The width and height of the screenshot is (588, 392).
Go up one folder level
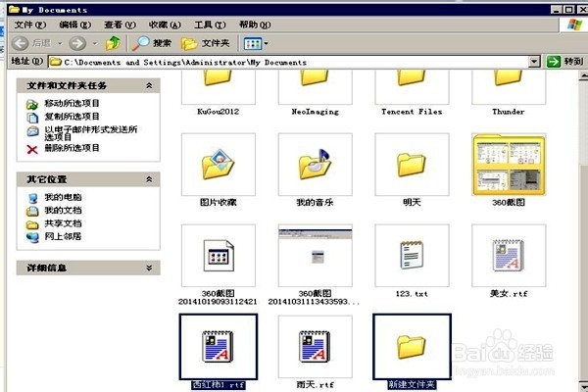click(113, 43)
